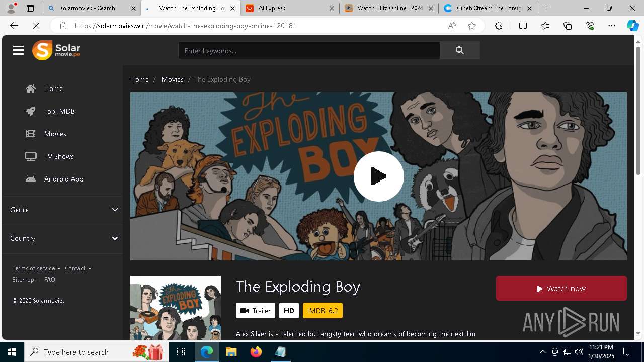
Task: Open Microsoft Edge from taskbar
Action: click(x=207, y=352)
